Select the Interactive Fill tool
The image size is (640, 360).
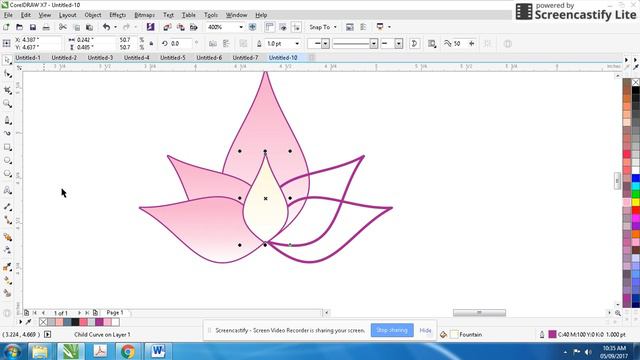tap(7, 280)
